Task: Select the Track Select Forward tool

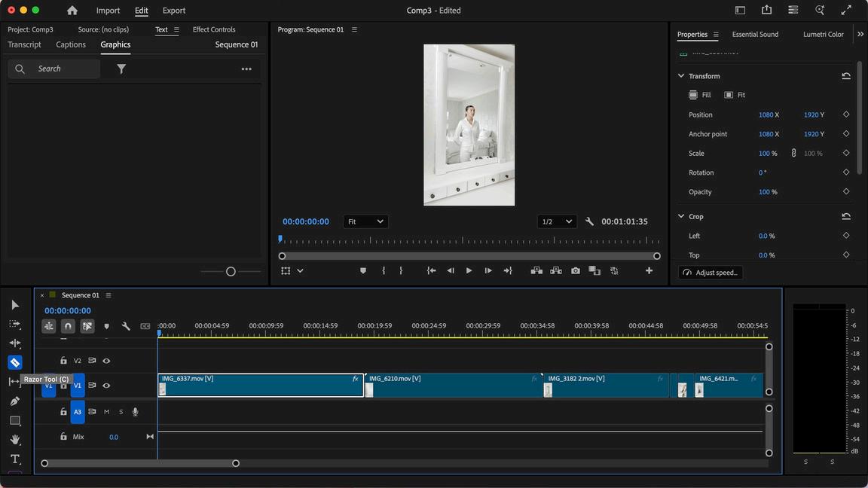Action: coord(15,325)
